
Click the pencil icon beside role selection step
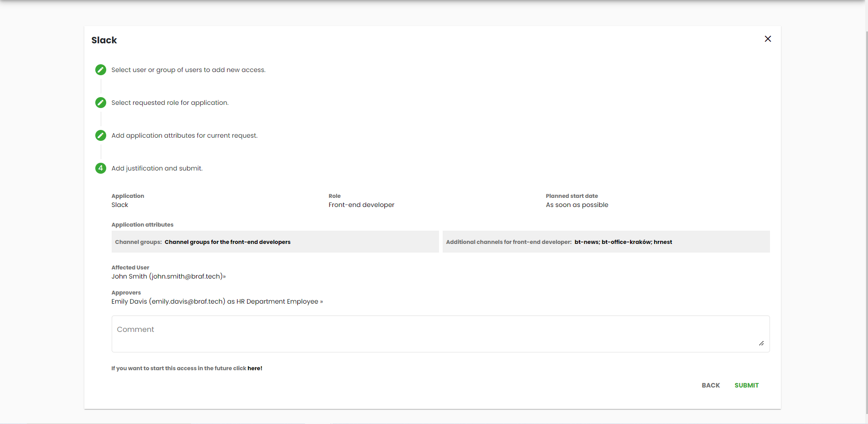coord(101,103)
